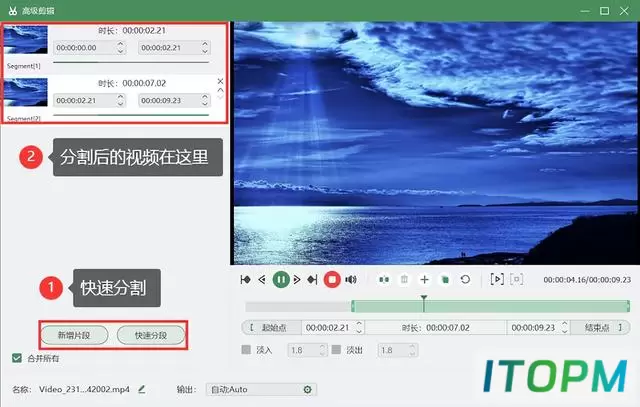Adjust Segment[1] end time 00:00:02.21 stepper

pos(205,48)
